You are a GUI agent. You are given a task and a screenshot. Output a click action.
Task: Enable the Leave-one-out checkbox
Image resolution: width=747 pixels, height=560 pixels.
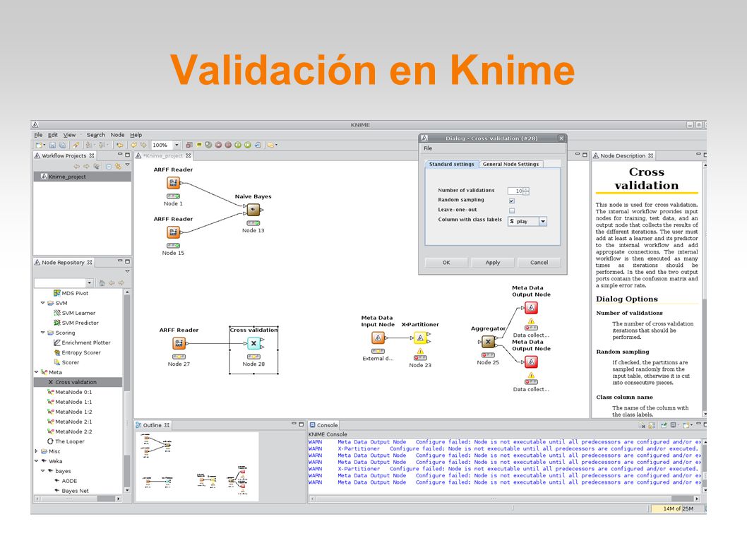click(512, 210)
